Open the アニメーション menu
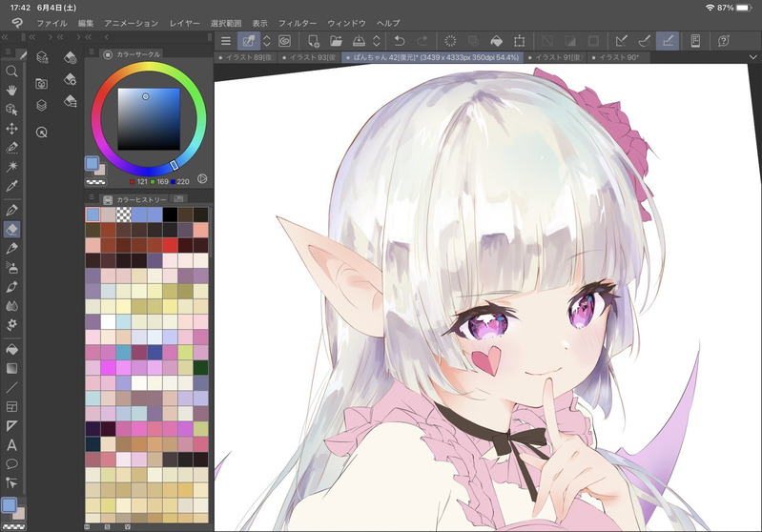Screen dimensions: 762x532 [x=132, y=23]
